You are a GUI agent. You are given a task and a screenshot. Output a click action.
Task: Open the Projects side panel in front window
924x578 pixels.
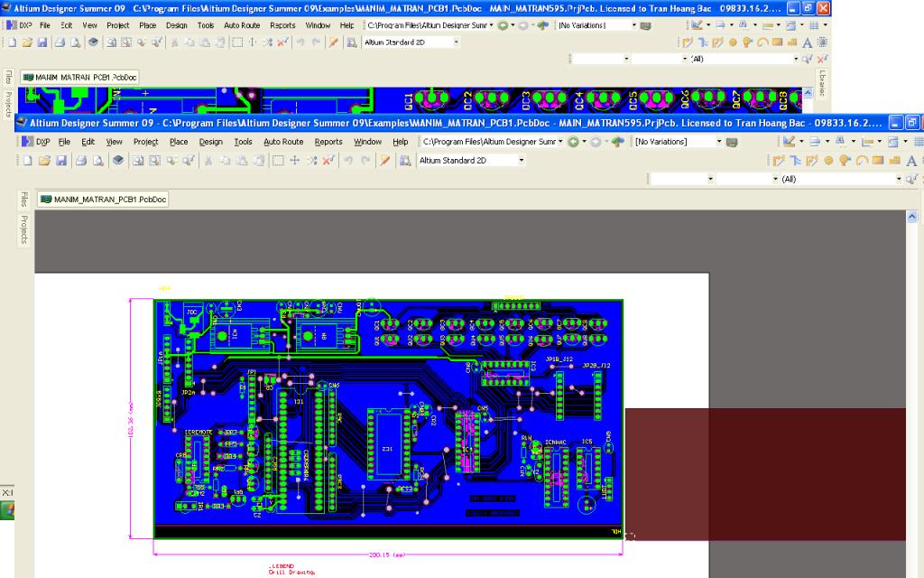click(23, 229)
